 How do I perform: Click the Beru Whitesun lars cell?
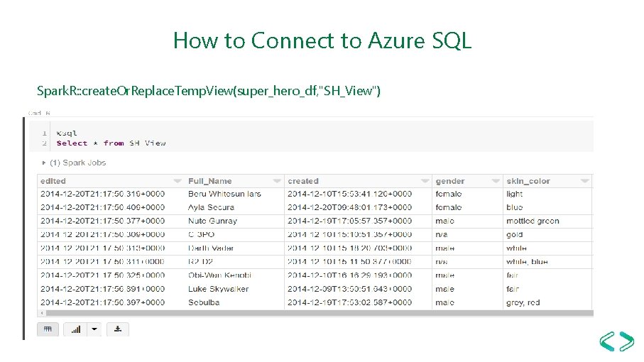tap(224, 194)
